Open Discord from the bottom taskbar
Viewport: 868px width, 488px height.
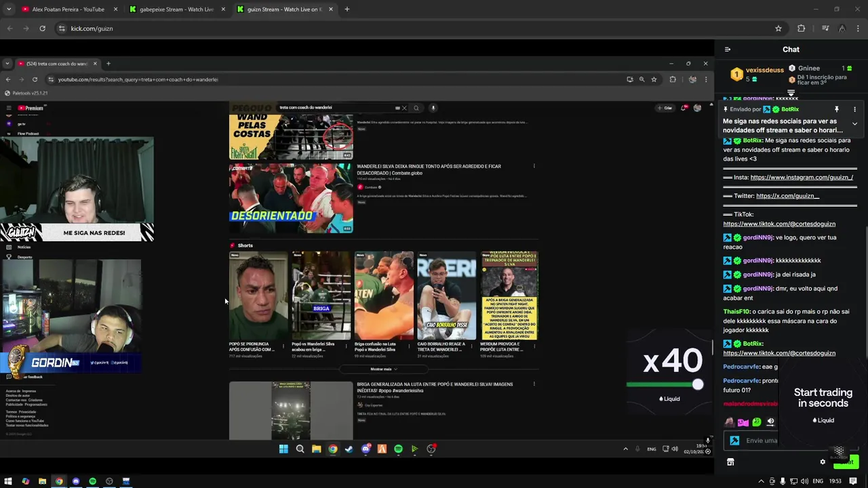76,481
